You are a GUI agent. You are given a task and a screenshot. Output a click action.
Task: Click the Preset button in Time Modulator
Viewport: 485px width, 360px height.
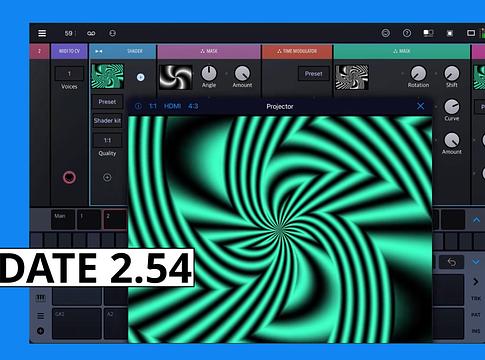click(313, 74)
